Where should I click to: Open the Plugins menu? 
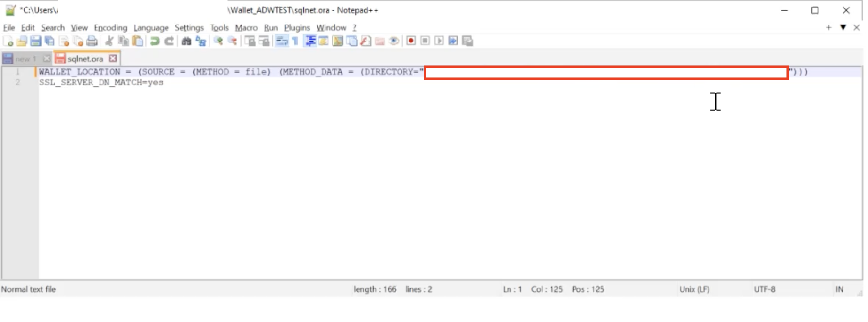(x=297, y=27)
